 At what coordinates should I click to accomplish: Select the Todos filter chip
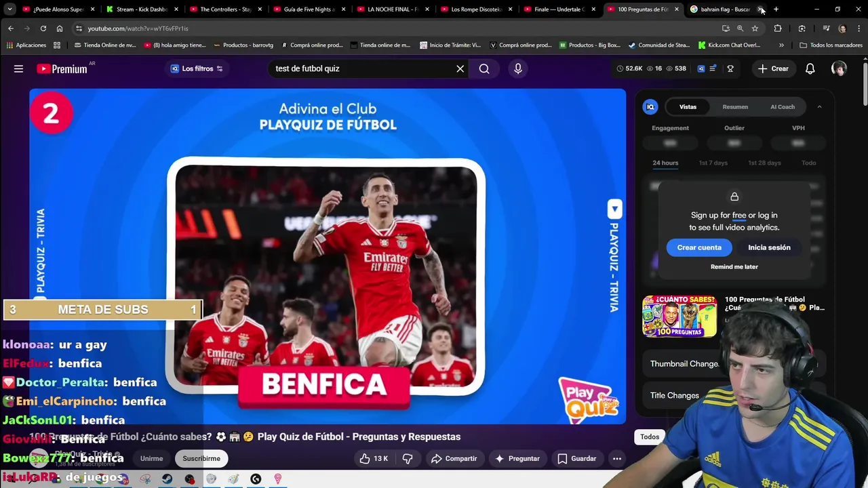click(650, 436)
